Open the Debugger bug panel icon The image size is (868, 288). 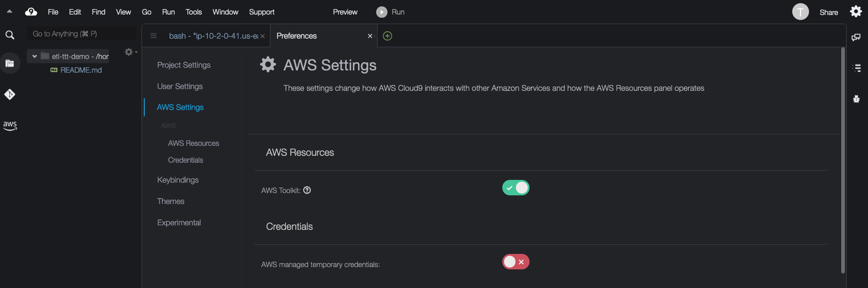tap(856, 99)
